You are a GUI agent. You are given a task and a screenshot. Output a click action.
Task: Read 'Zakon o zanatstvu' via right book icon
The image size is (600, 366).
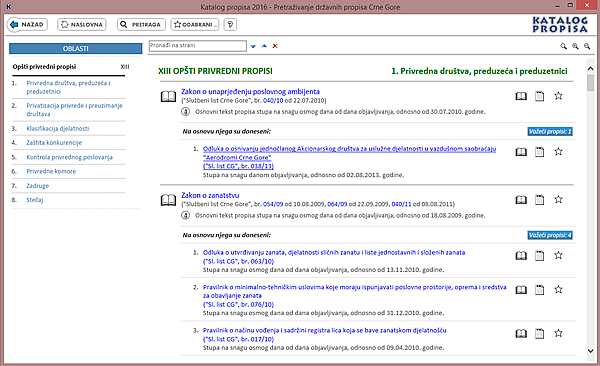click(x=521, y=200)
